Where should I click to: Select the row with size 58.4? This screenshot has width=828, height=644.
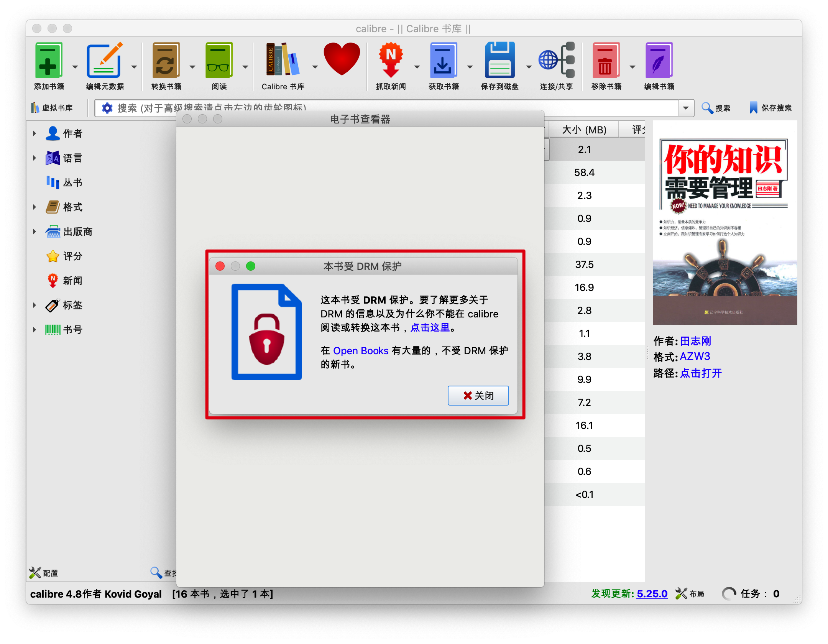point(595,172)
